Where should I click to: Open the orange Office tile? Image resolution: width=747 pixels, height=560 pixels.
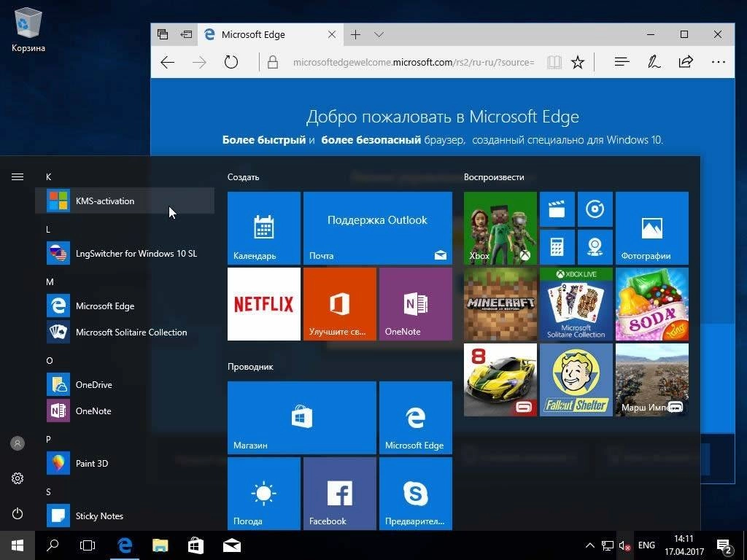[340, 304]
